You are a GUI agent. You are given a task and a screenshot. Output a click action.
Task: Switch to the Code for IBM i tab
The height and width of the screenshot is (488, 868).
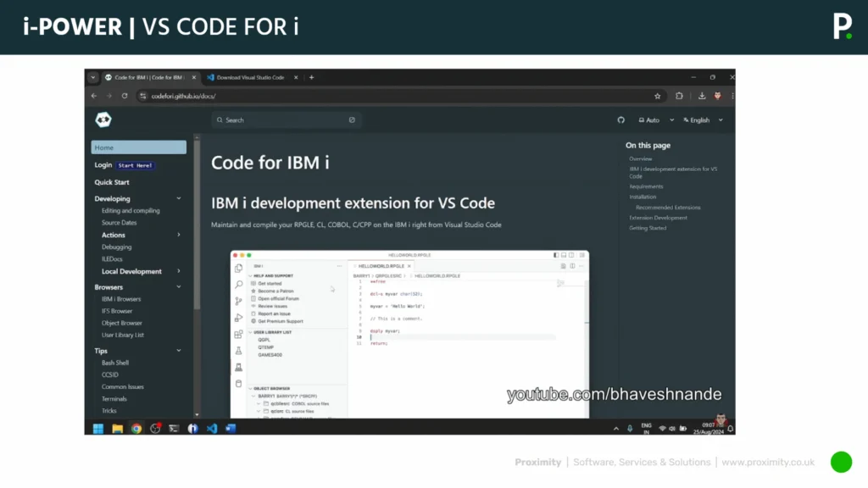(151, 77)
